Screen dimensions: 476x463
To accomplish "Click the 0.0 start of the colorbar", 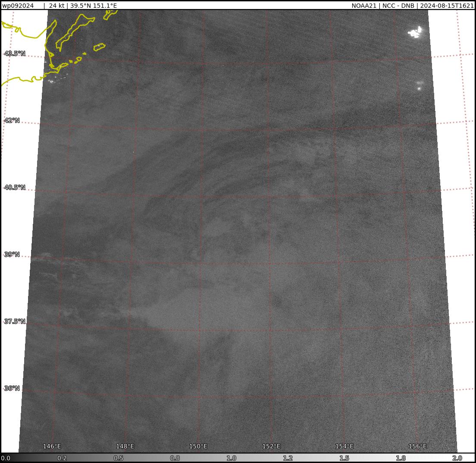I will tap(6, 458).
